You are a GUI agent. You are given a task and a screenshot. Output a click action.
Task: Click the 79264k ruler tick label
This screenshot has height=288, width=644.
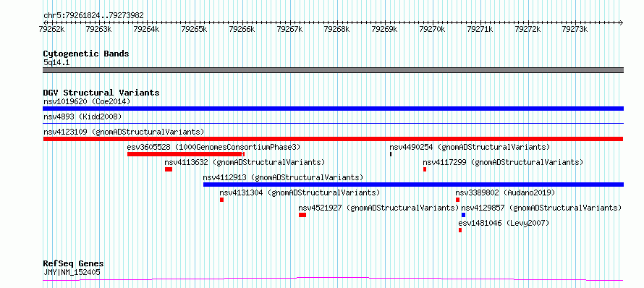(147, 29)
